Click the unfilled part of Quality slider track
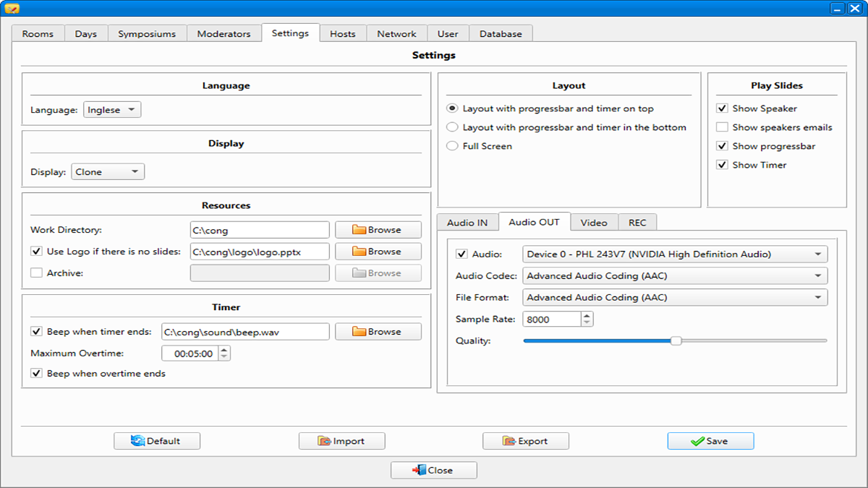Screen dimensions: 868x488 [754, 341]
